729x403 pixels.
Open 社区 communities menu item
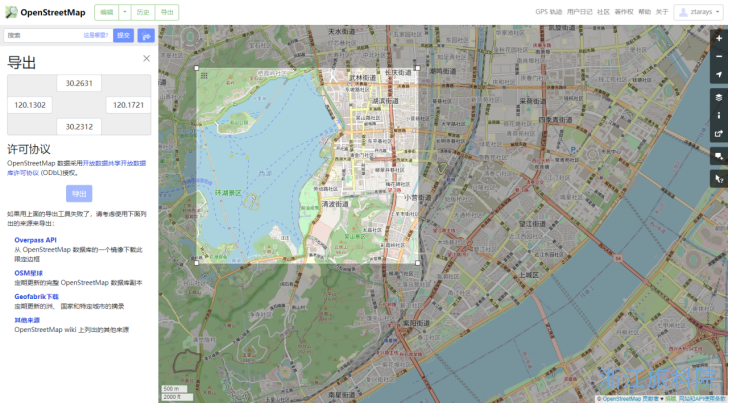(603, 12)
